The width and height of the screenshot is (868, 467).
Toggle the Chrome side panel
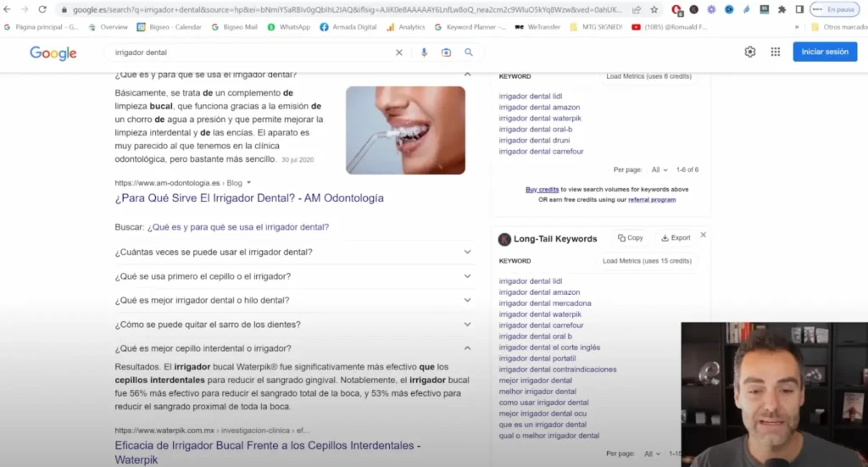tap(799, 9)
